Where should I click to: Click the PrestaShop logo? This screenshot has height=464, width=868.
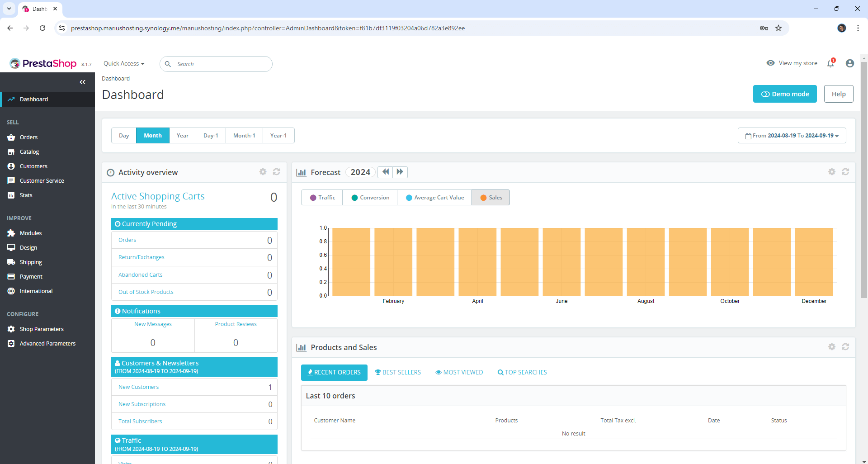(x=43, y=63)
